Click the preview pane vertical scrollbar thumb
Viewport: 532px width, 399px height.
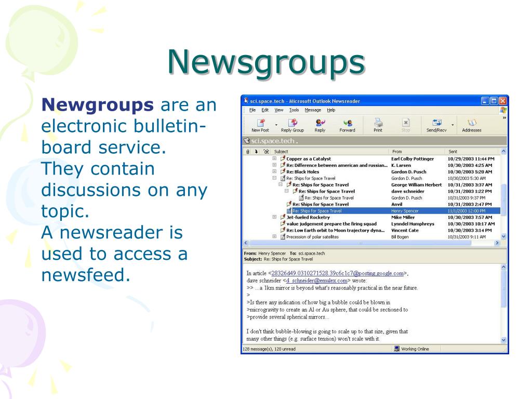pyautogui.click(x=503, y=289)
